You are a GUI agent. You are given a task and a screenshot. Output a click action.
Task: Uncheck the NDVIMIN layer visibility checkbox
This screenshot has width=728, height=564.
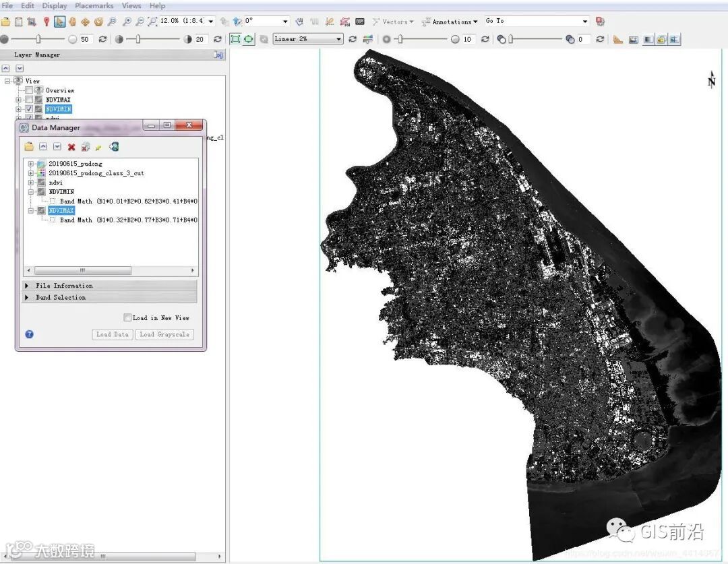[x=29, y=109]
